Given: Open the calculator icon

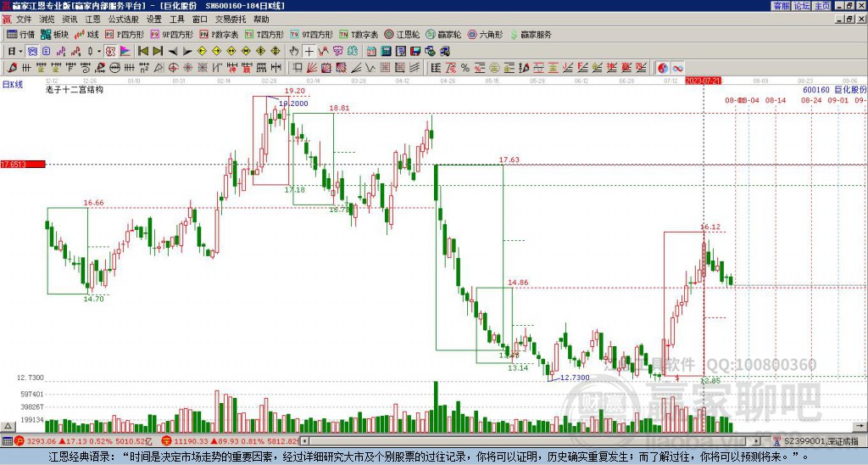Looking at the screenshot, I should [387, 51].
